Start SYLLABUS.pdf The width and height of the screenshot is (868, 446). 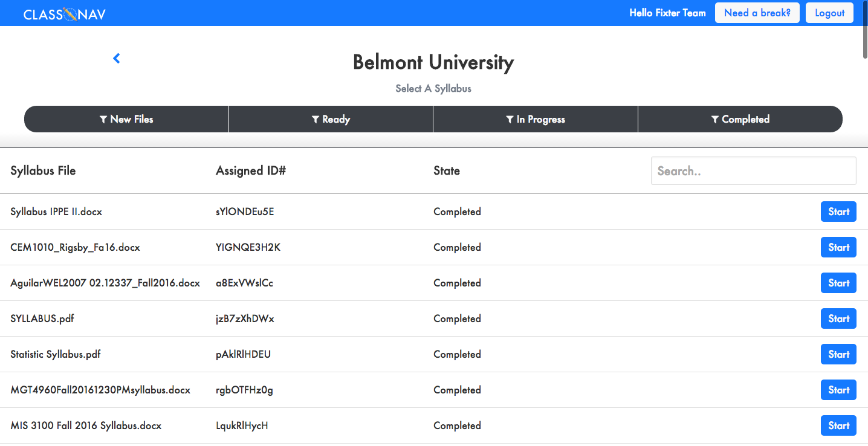tap(838, 318)
